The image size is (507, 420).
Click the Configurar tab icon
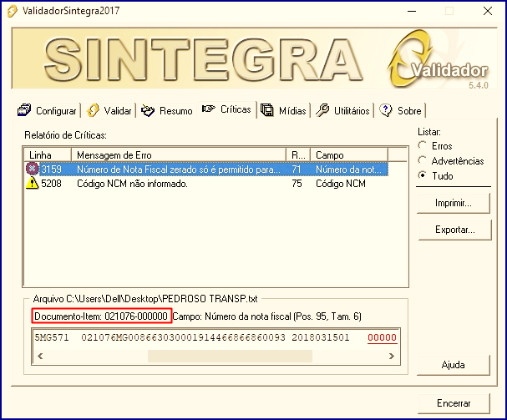tap(24, 110)
